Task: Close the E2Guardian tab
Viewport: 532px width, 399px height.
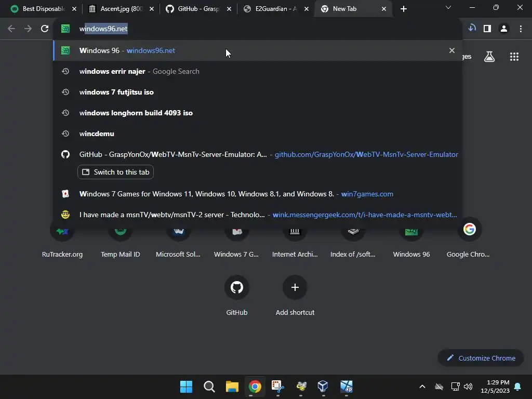Action: point(307,9)
